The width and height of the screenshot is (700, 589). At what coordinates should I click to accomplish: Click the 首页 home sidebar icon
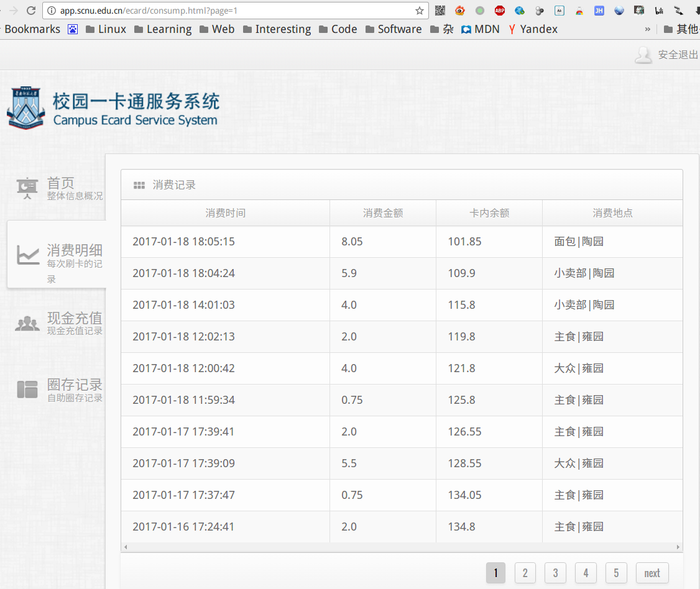click(27, 188)
